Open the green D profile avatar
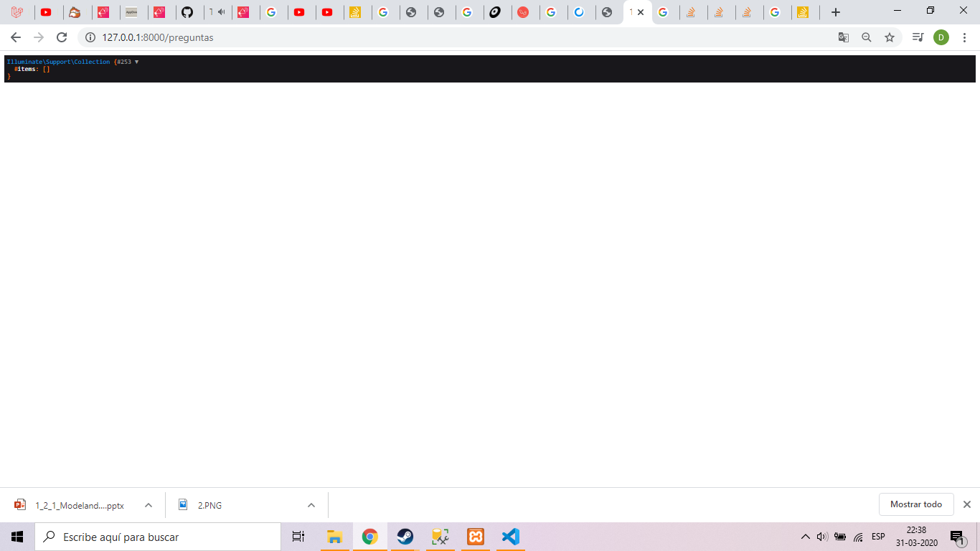 (x=941, y=37)
